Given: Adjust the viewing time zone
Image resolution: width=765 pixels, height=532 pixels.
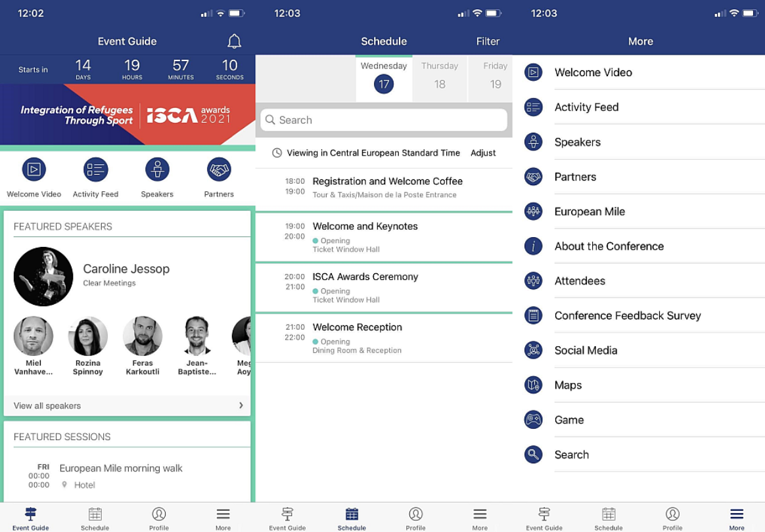Looking at the screenshot, I should click(x=483, y=153).
